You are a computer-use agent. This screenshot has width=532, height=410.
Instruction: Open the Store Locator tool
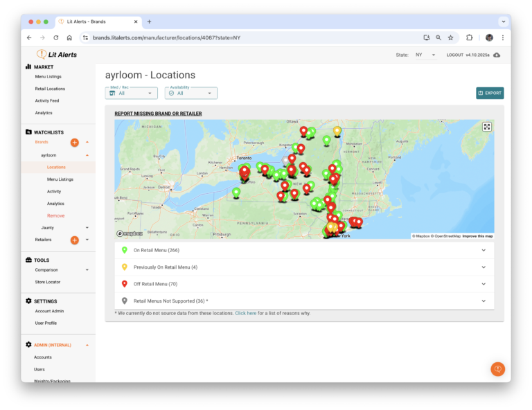point(48,282)
